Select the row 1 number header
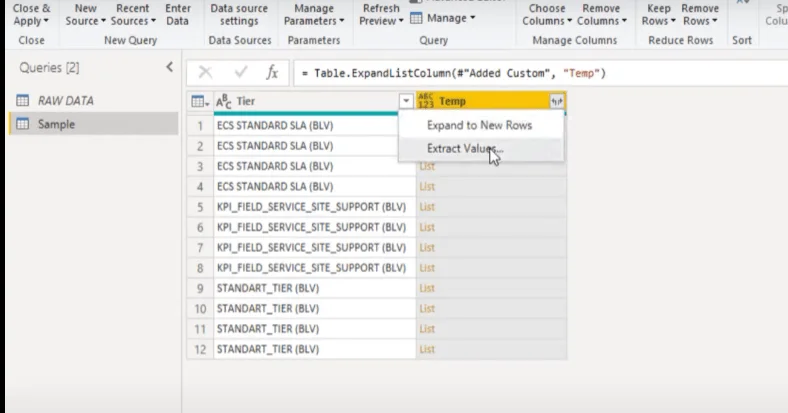 point(200,126)
